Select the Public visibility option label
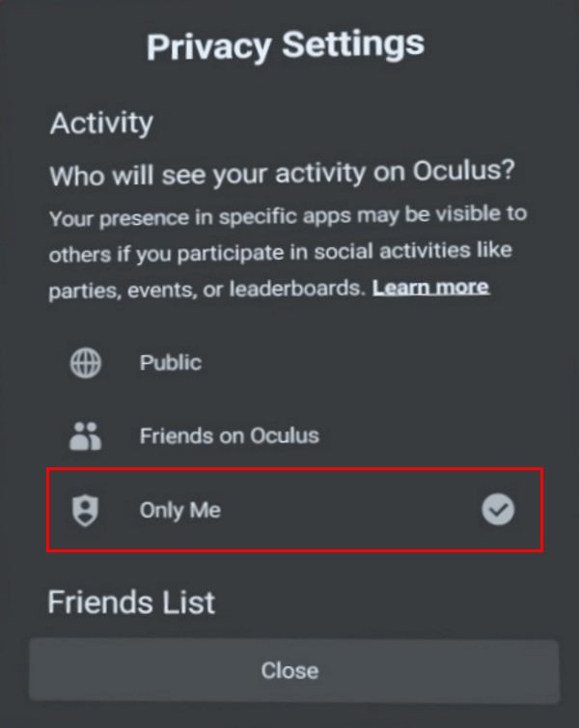 [x=171, y=363]
